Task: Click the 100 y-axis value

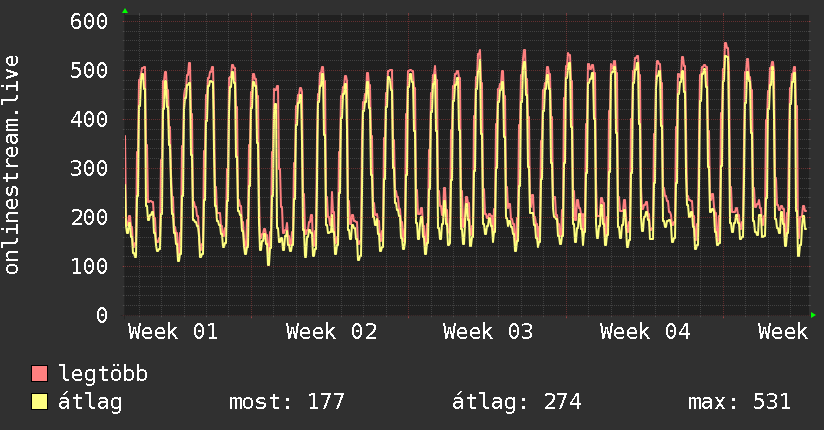Action: coord(89,267)
